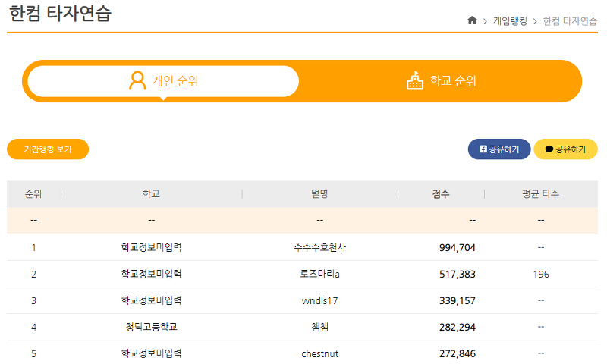Click rank number 4
The width and height of the screenshot is (607, 364).
pyautogui.click(x=33, y=328)
